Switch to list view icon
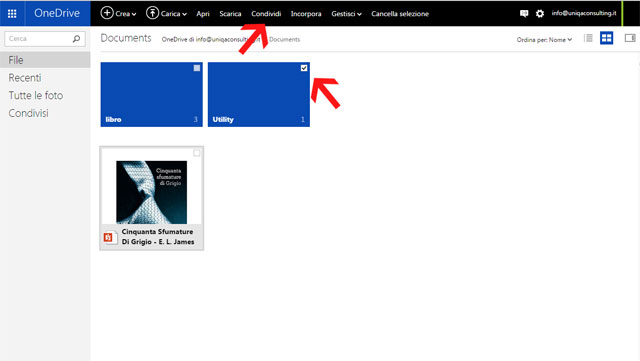Screen dimensions: 640x361 (588, 38)
